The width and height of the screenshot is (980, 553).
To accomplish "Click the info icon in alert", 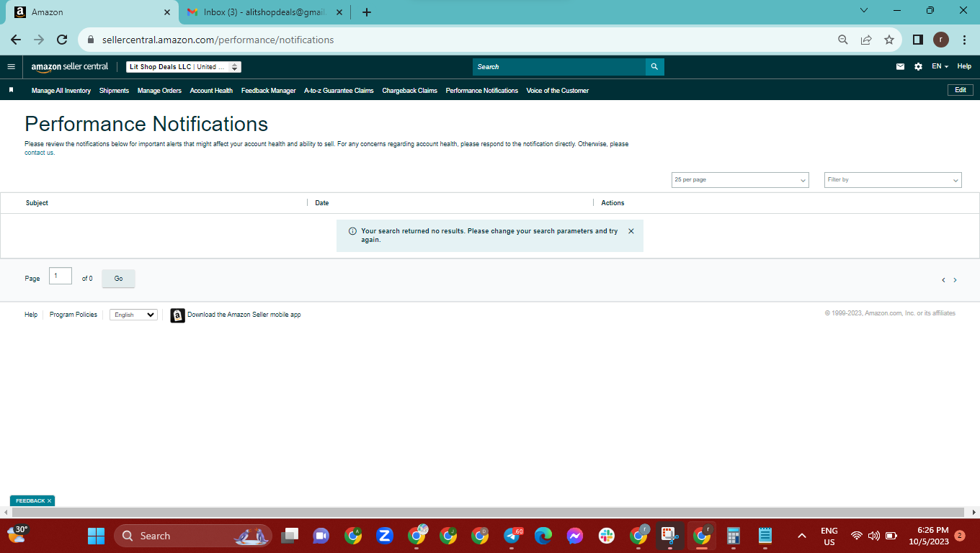I will point(352,232).
